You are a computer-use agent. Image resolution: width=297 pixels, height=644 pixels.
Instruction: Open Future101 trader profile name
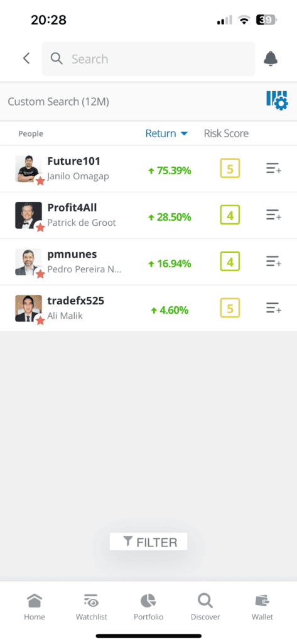(x=74, y=161)
